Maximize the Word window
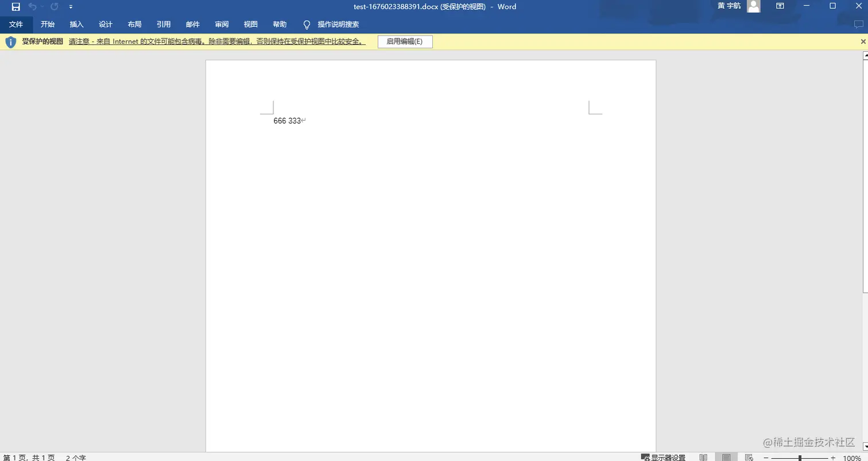The width and height of the screenshot is (868, 461). 833,6
